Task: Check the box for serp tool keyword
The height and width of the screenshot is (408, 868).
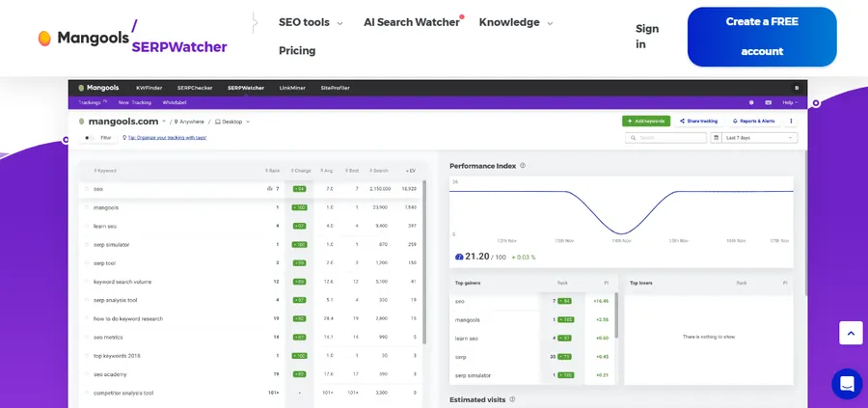Action: click(87, 263)
